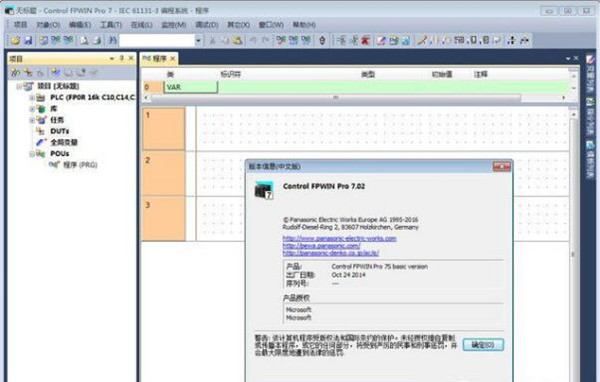
Task: Click the last icon on the main toolbar
Action: click(524, 40)
